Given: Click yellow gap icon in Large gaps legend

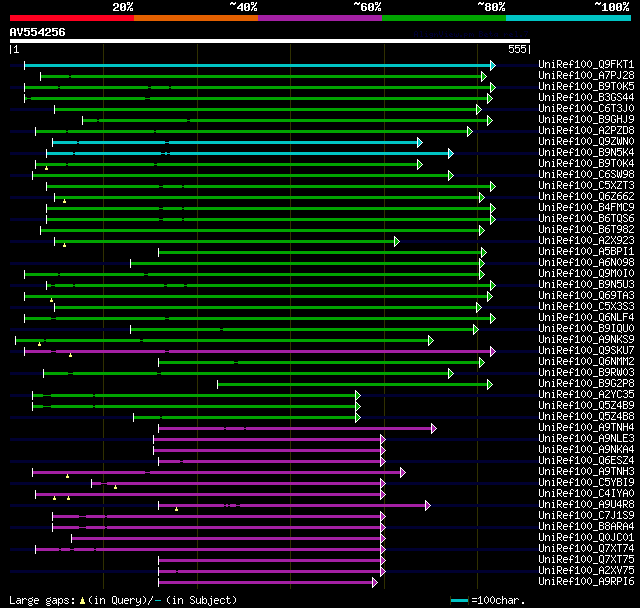Looking at the screenshot, I should click(82, 601).
